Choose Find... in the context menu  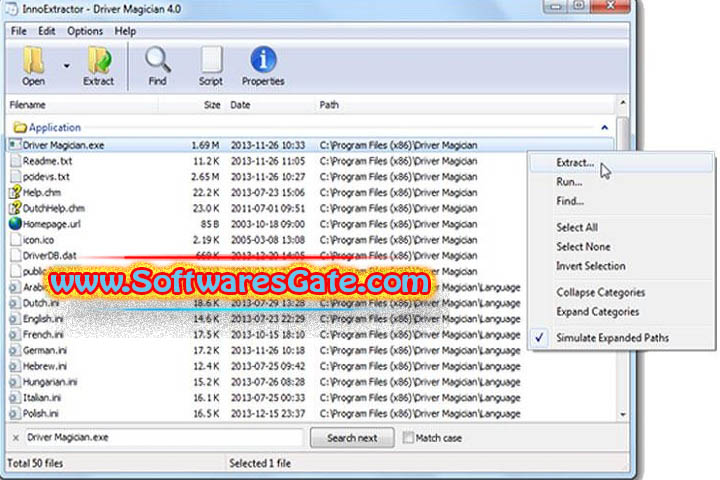pos(621,201)
